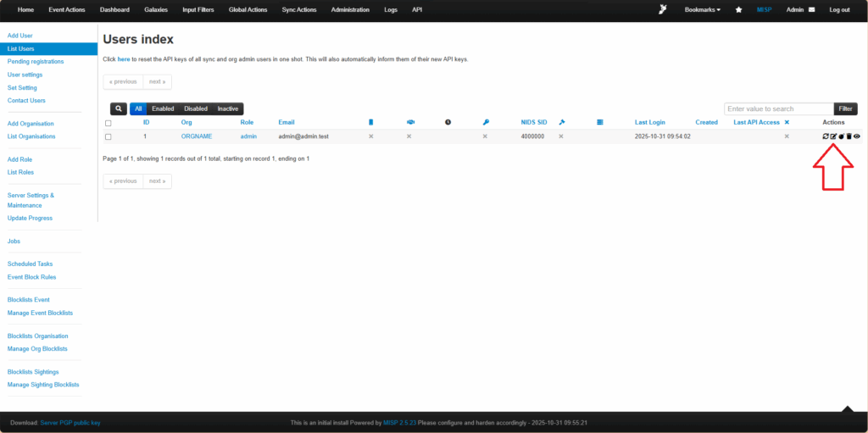This screenshot has height=433, width=868.
Task: Open Add Organisation in the sidebar
Action: (31, 124)
